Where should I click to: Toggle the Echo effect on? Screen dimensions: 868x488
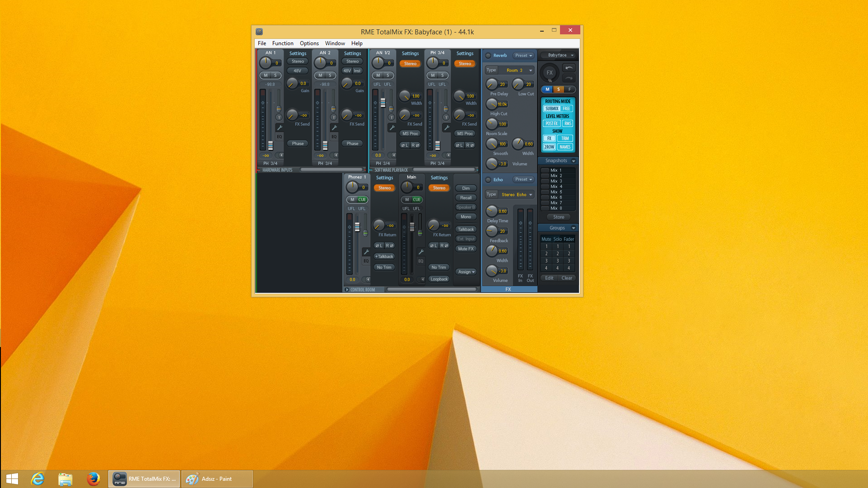[488, 180]
